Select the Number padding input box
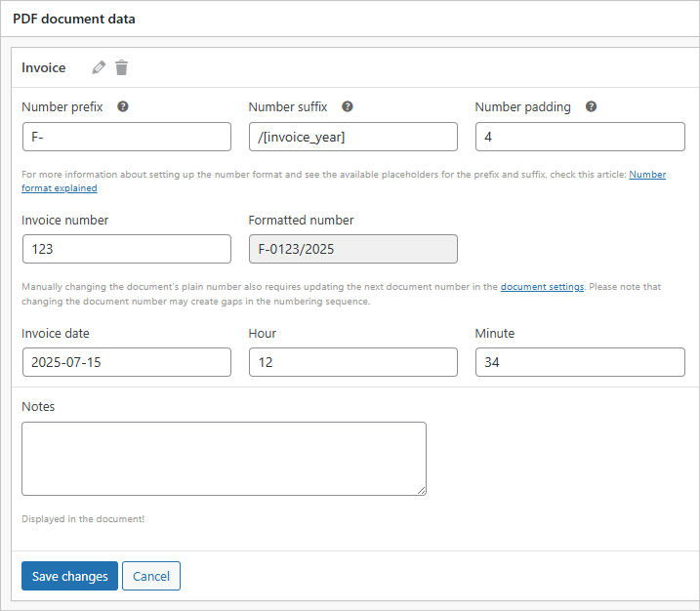 click(579, 137)
